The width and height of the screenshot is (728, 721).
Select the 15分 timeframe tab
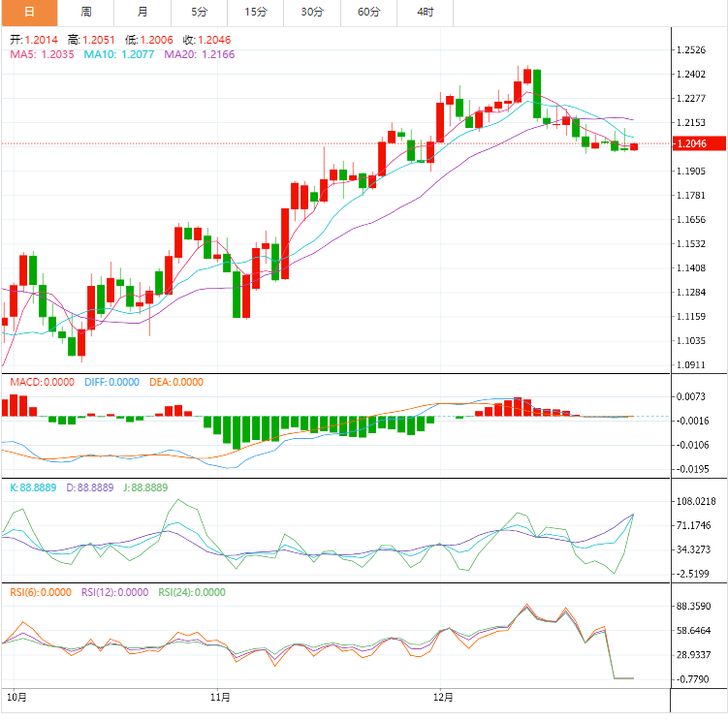(256, 13)
